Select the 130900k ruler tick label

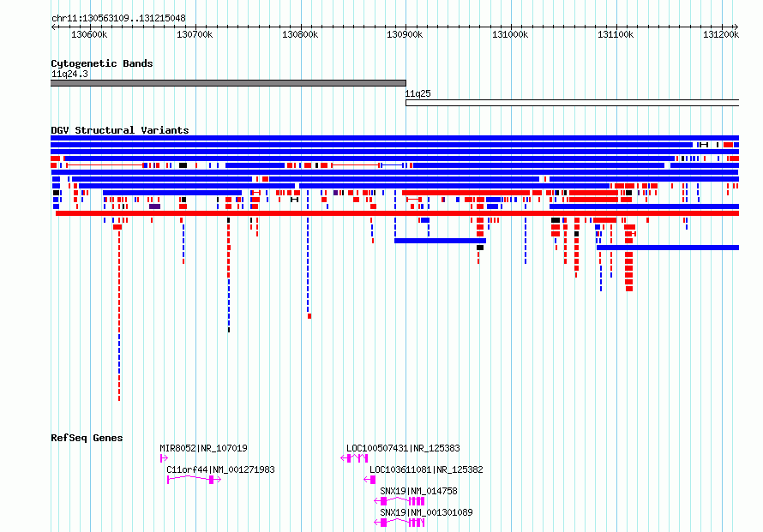point(405,34)
